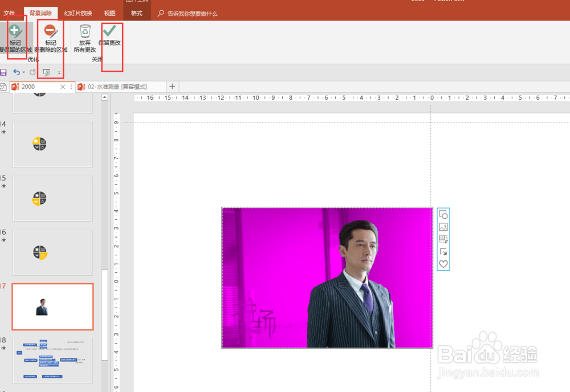
Task: Start slideshow from the quick access toolbar
Action: coord(47,72)
